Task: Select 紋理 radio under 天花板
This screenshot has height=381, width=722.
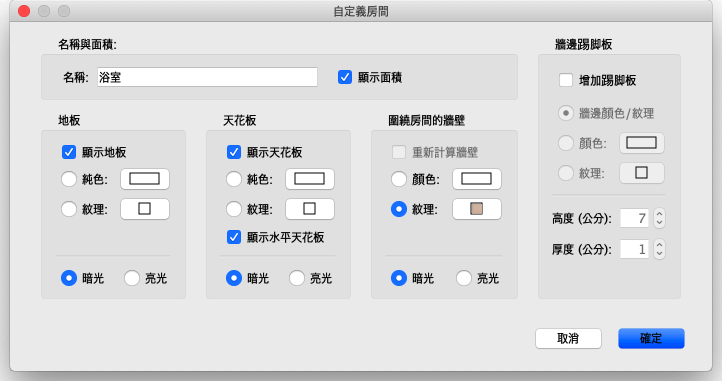Action: pyautogui.click(x=234, y=209)
